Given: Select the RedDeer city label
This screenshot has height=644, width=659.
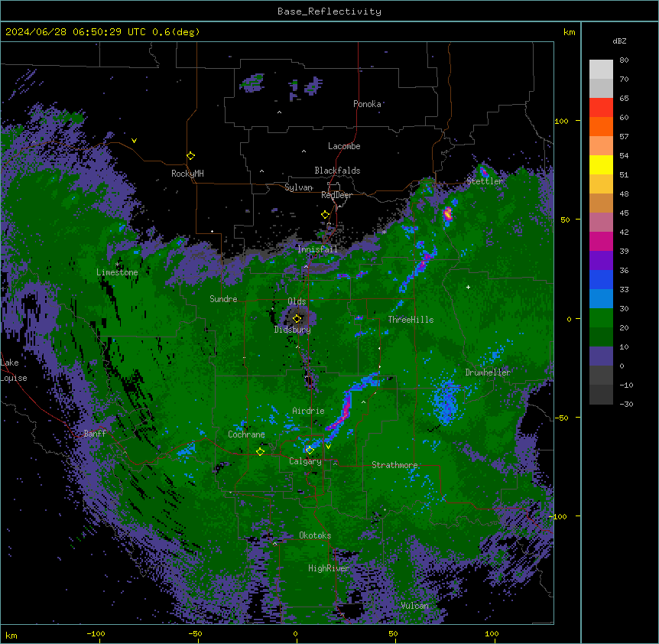Looking at the screenshot, I should (336, 195).
